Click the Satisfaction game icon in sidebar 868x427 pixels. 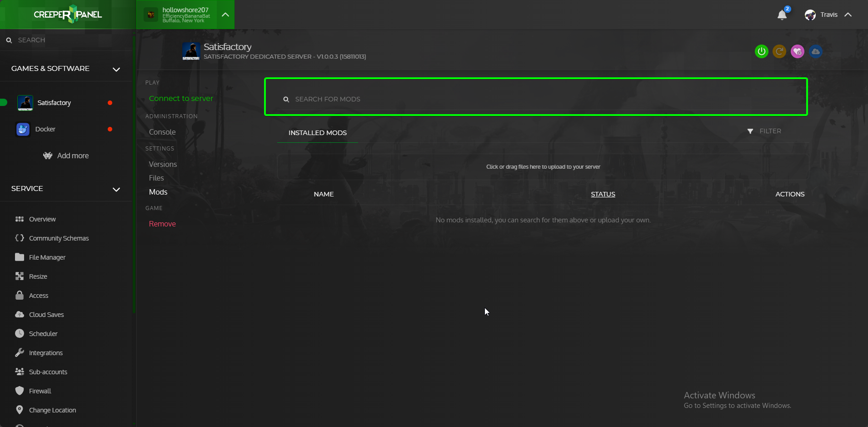[x=25, y=103]
